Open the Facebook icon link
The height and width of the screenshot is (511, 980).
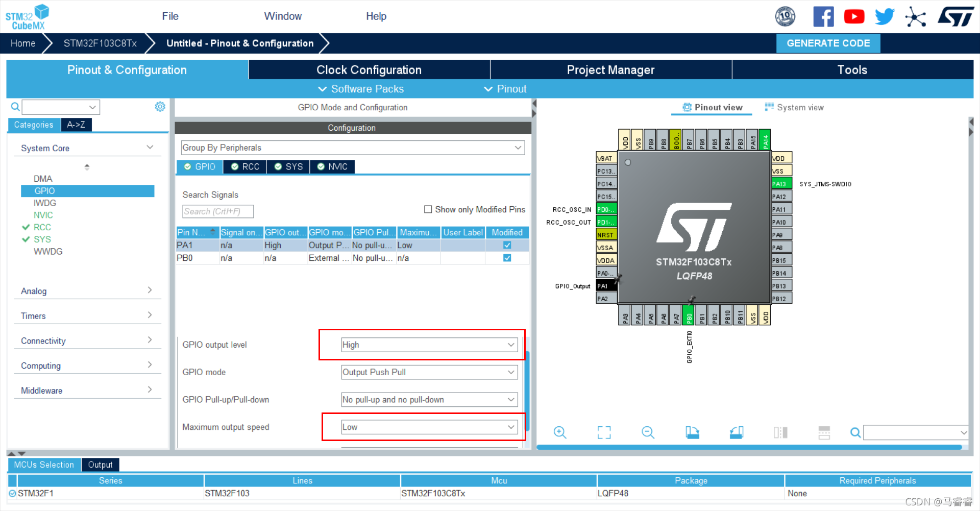point(823,17)
